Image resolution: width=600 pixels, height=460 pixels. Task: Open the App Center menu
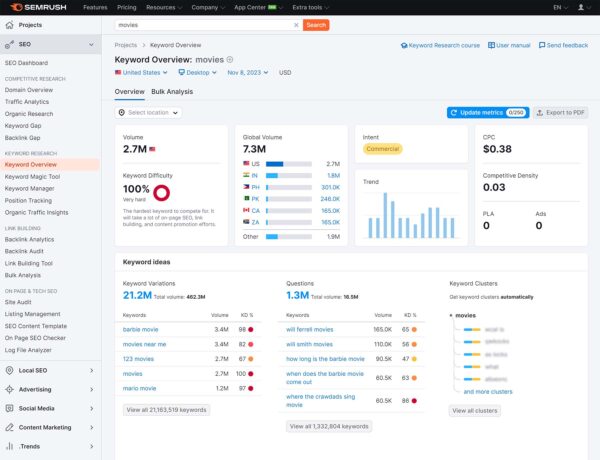tap(258, 7)
